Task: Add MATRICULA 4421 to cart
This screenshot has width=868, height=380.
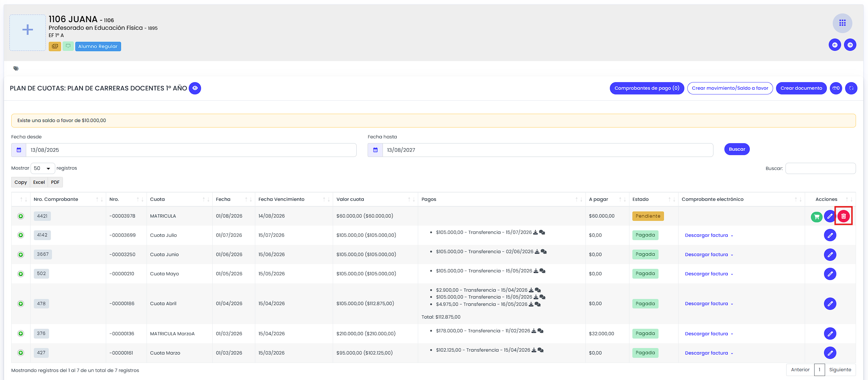Action: click(x=817, y=217)
